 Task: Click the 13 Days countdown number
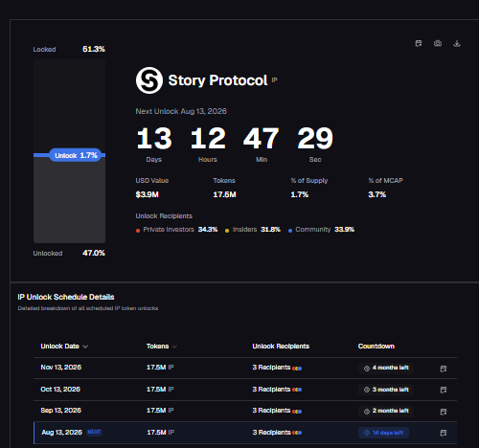pos(154,138)
